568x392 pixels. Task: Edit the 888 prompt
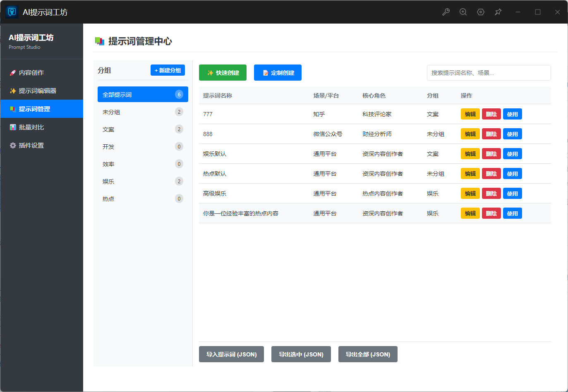[470, 134]
